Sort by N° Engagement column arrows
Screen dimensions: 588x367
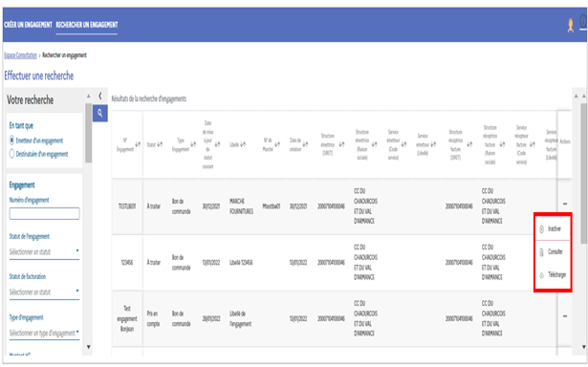138,144
